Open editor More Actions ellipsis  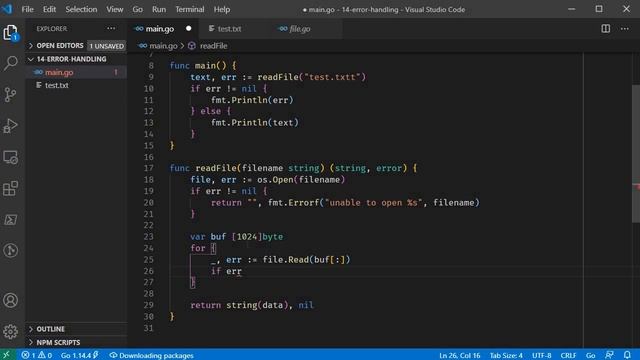pos(624,29)
